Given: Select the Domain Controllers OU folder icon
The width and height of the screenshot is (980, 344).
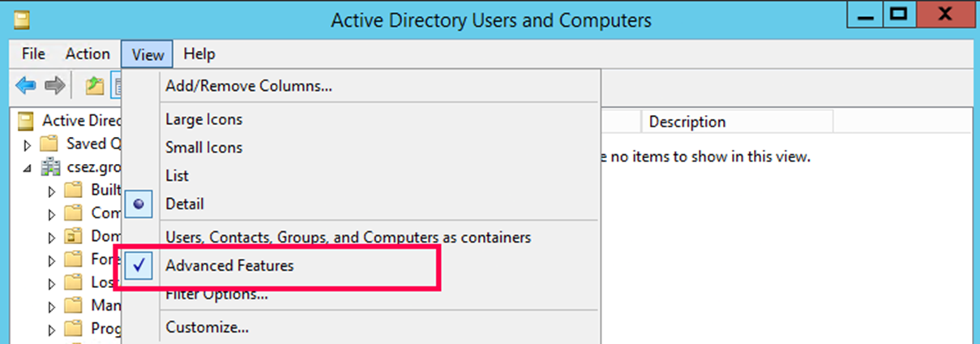Looking at the screenshot, I should click(75, 236).
